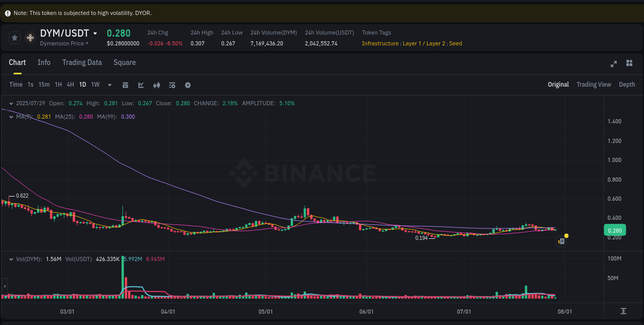Enable the Depth view mode
This screenshot has width=644, height=325.
coord(627,84)
